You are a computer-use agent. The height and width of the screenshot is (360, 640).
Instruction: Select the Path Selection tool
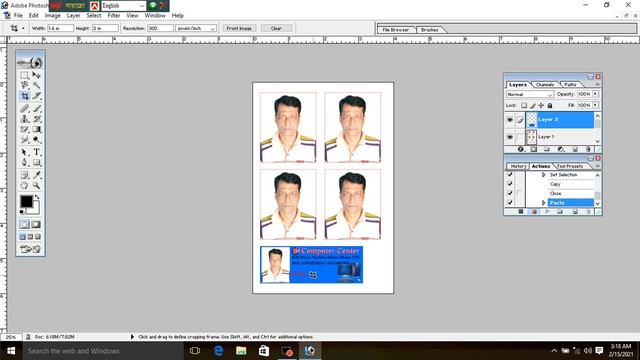pos(24,152)
